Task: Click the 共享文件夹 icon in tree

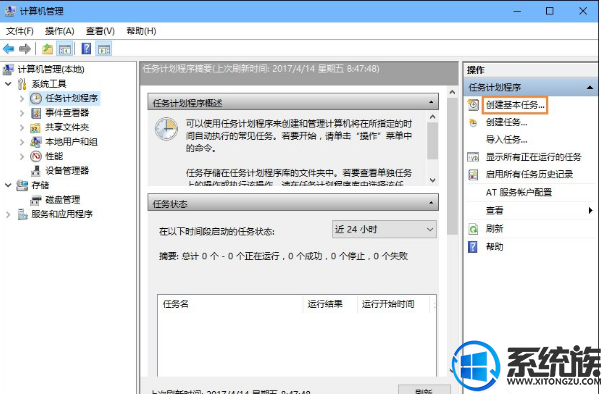Action: coord(35,128)
